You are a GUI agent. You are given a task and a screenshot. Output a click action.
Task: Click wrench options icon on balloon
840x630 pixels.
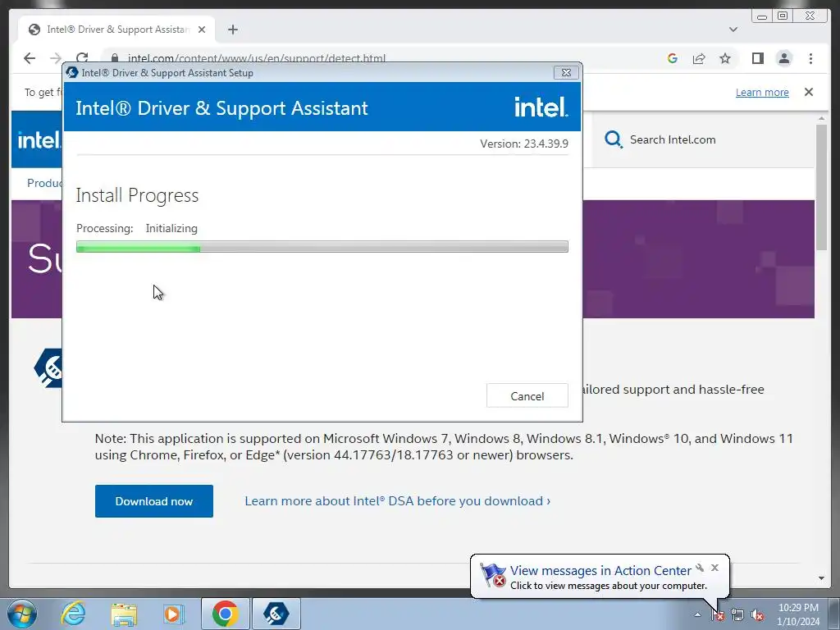pos(700,568)
